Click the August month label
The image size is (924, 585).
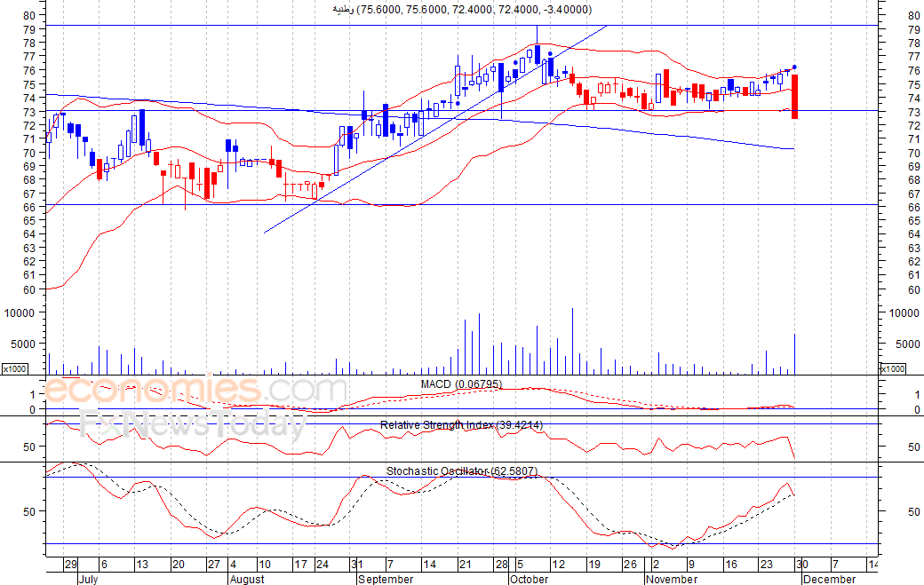point(247,579)
